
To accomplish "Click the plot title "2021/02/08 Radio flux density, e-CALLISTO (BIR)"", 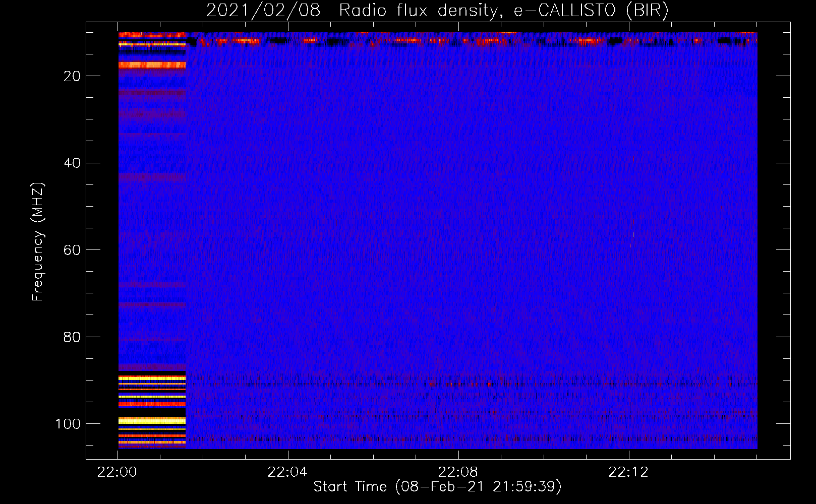I will click(437, 11).
